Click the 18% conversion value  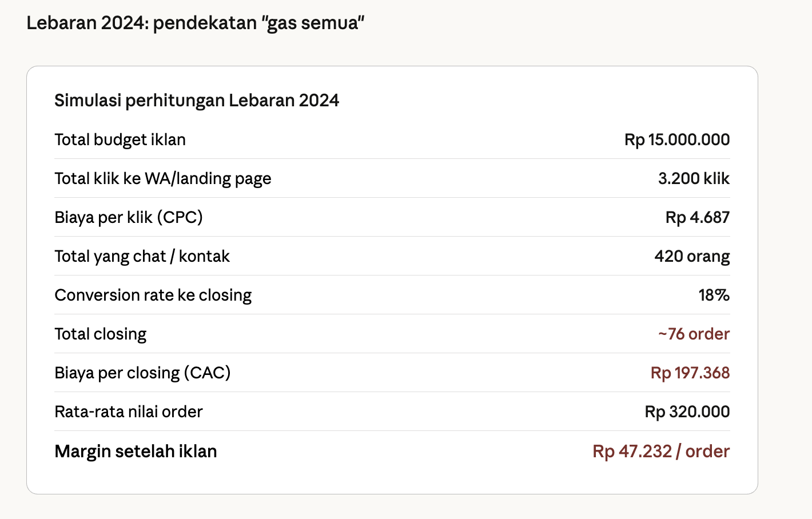pos(714,296)
